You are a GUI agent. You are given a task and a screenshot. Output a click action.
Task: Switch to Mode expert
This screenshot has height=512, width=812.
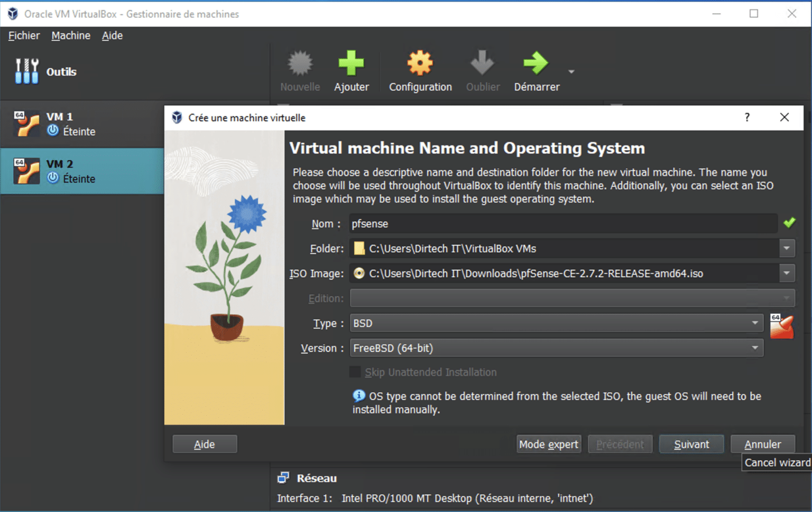point(548,444)
